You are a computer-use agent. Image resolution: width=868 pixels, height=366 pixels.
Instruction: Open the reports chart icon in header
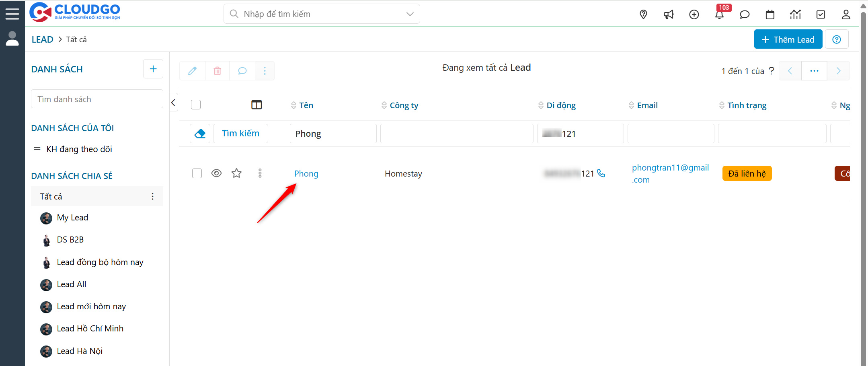[x=795, y=14]
